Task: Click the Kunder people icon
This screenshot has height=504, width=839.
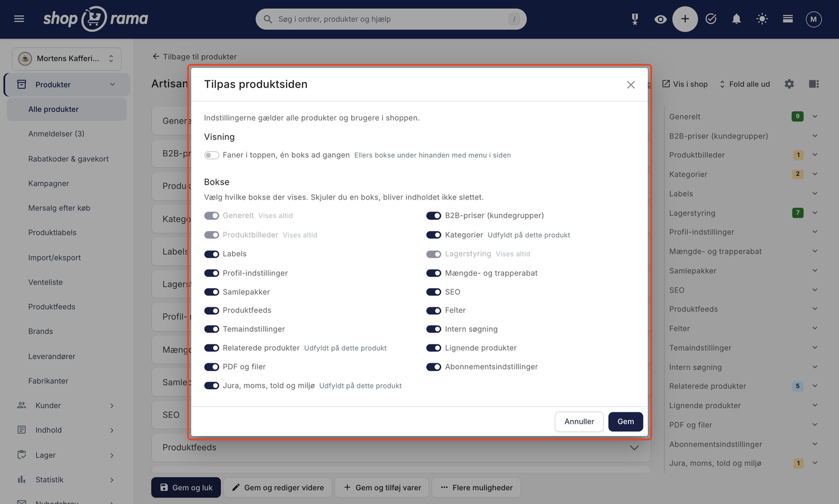Action: pos(22,406)
